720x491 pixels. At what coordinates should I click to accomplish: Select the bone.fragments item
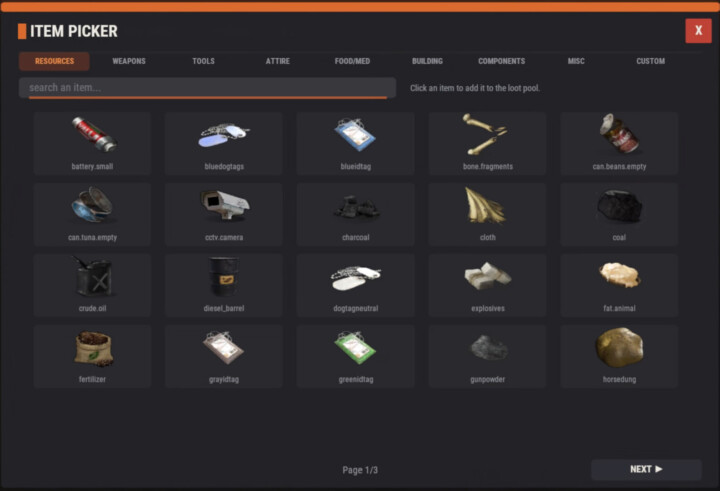pyautogui.click(x=488, y=143)
